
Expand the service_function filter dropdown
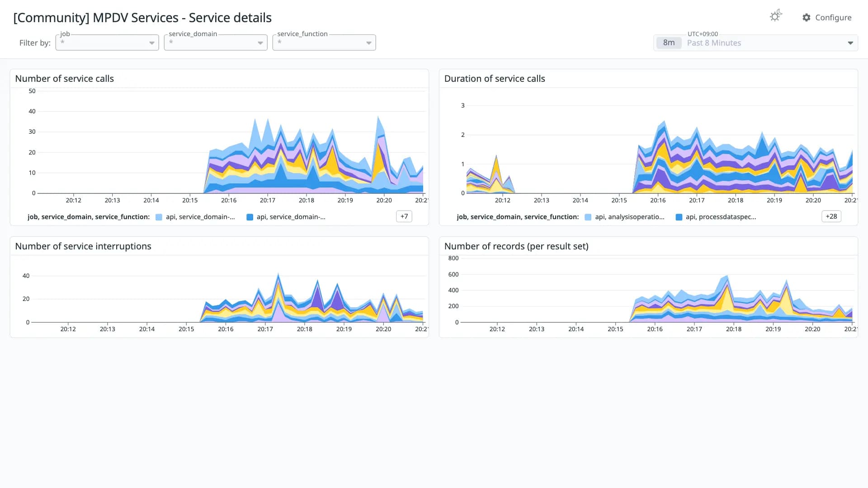point(324,42)
